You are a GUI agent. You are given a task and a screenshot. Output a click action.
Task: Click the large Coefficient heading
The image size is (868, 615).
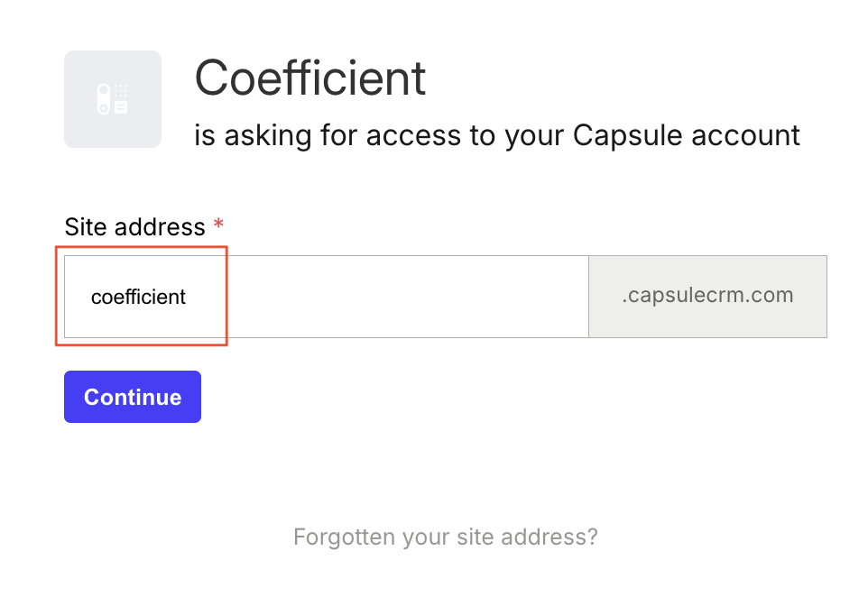coord(310,78)
